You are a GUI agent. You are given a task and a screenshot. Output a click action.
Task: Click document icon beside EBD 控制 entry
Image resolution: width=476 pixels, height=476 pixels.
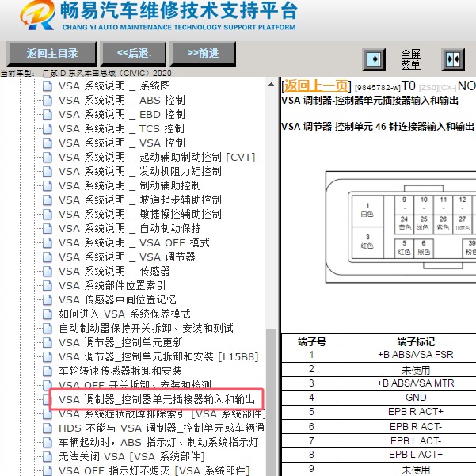(47, 115)
